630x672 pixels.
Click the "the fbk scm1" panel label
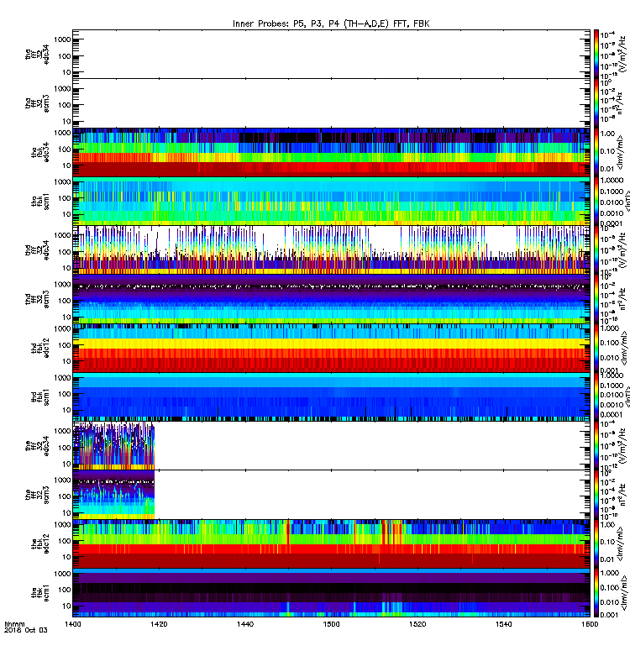point(39,593)
